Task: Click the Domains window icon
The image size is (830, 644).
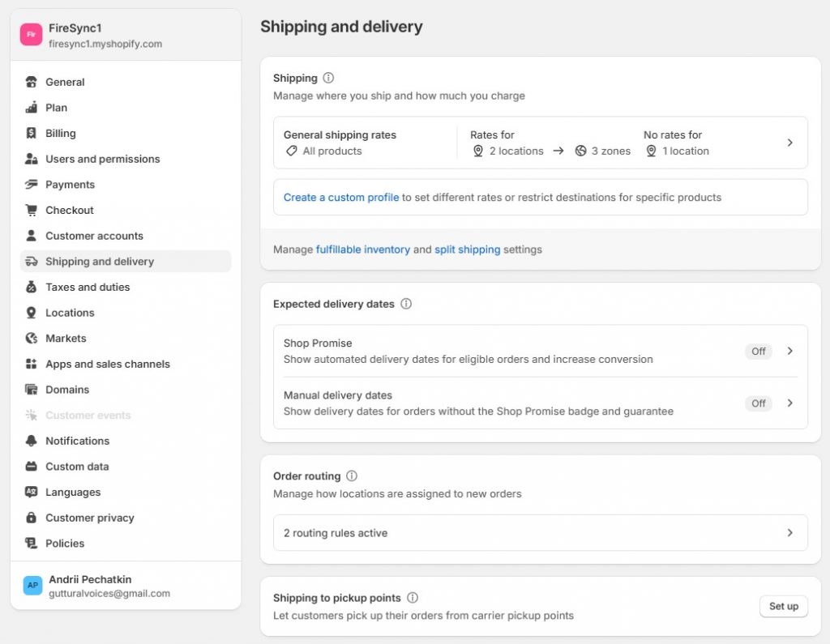Action: (x=32, y=390)
